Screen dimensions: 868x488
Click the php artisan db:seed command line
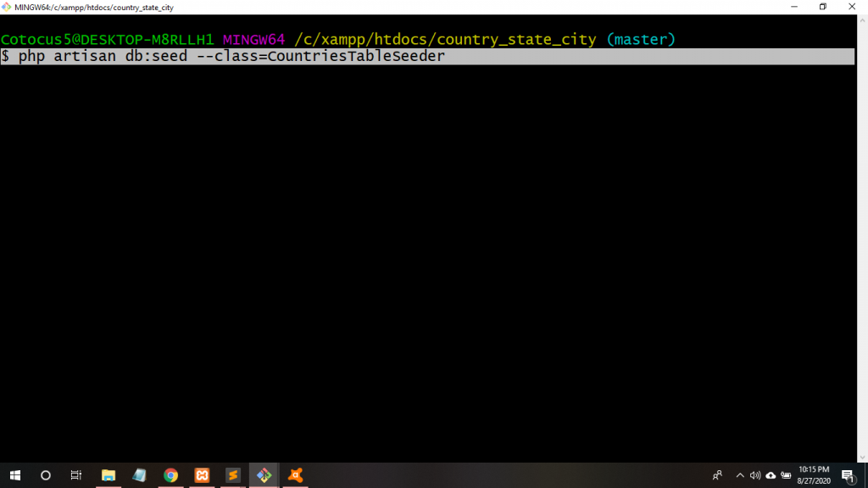(x=231, y=57)
